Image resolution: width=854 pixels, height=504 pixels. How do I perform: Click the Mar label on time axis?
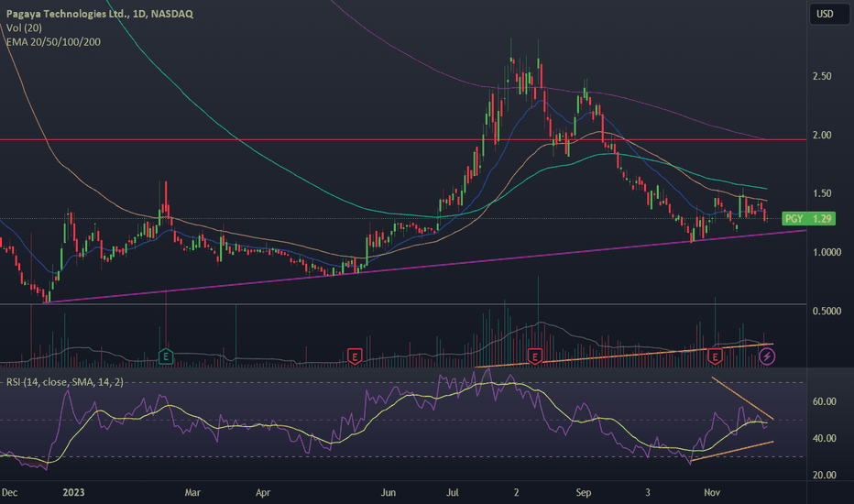tap(192, 493)
